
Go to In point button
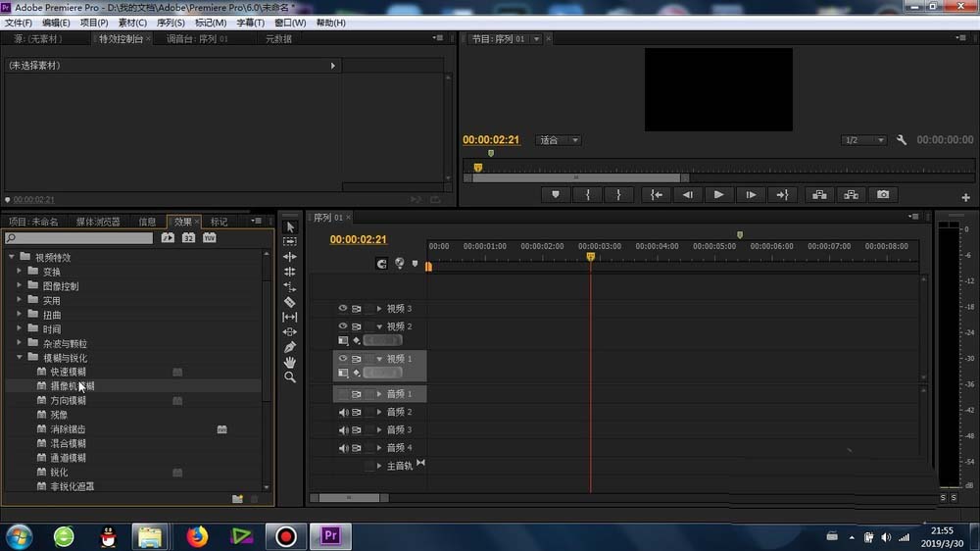pos(657,194)
